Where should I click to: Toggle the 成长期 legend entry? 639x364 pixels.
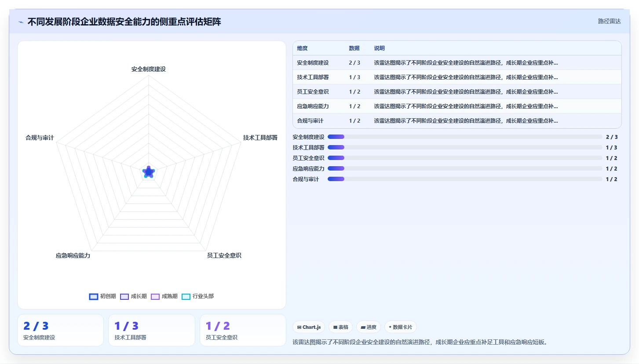[x=133, y=296]
